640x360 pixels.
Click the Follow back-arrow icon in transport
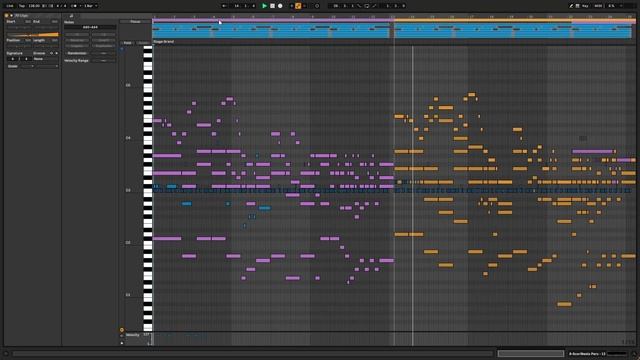tap(224, 6)
